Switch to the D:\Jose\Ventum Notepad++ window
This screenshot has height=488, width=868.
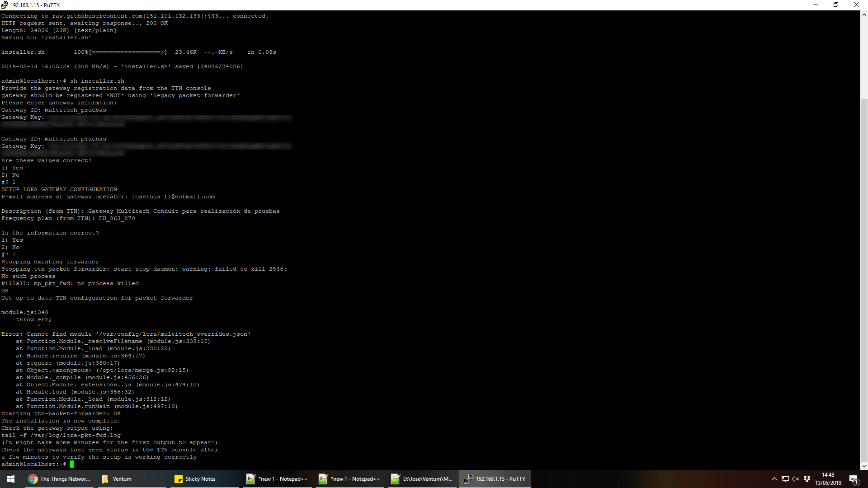[x=422, y=479]
